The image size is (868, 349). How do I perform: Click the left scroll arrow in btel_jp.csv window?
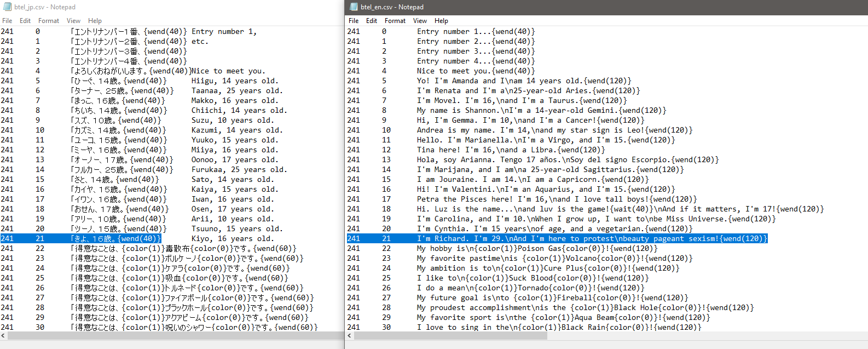click(x=4, y=335)
